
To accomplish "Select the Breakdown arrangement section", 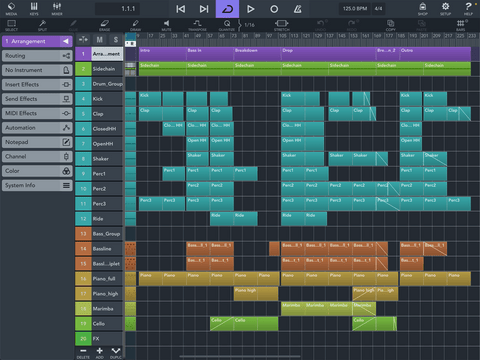I will click(x=257, y=54).
